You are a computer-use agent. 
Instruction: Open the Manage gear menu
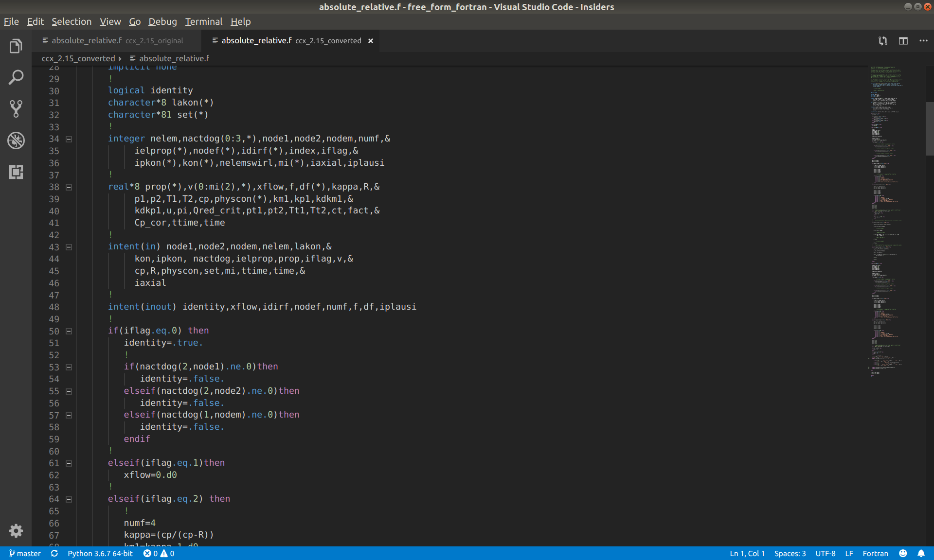(x=16, y=530)
